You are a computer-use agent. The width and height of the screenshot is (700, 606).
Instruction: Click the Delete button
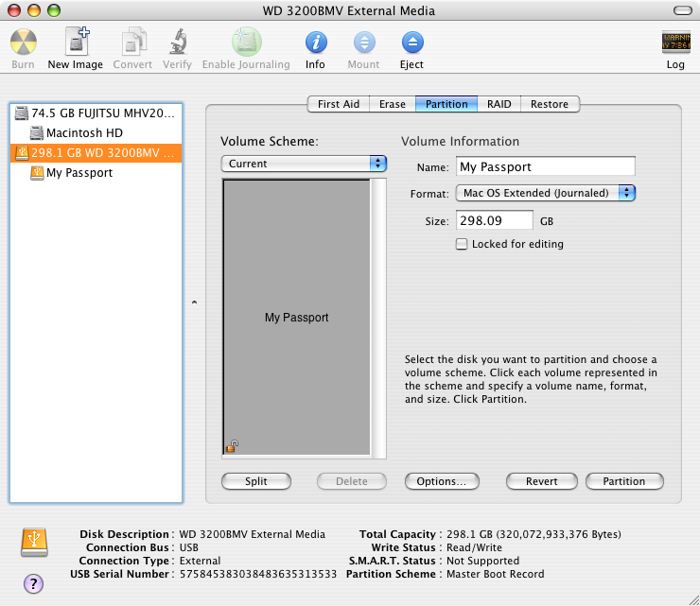click(352, 481)
